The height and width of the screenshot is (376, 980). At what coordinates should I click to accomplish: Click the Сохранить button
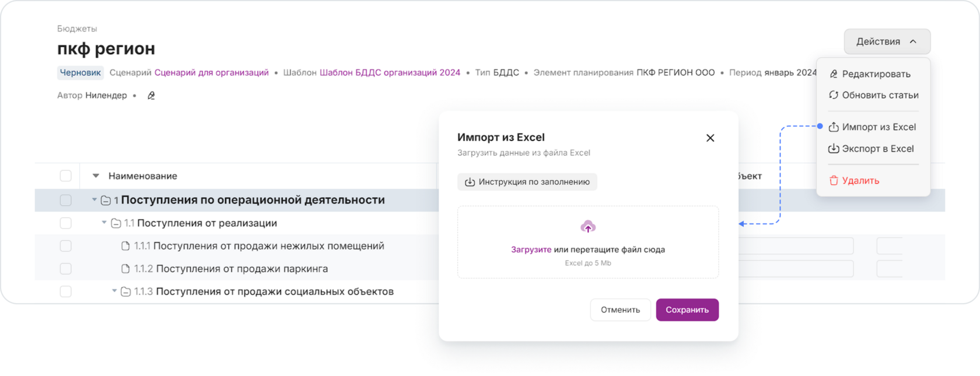[687, 310]
